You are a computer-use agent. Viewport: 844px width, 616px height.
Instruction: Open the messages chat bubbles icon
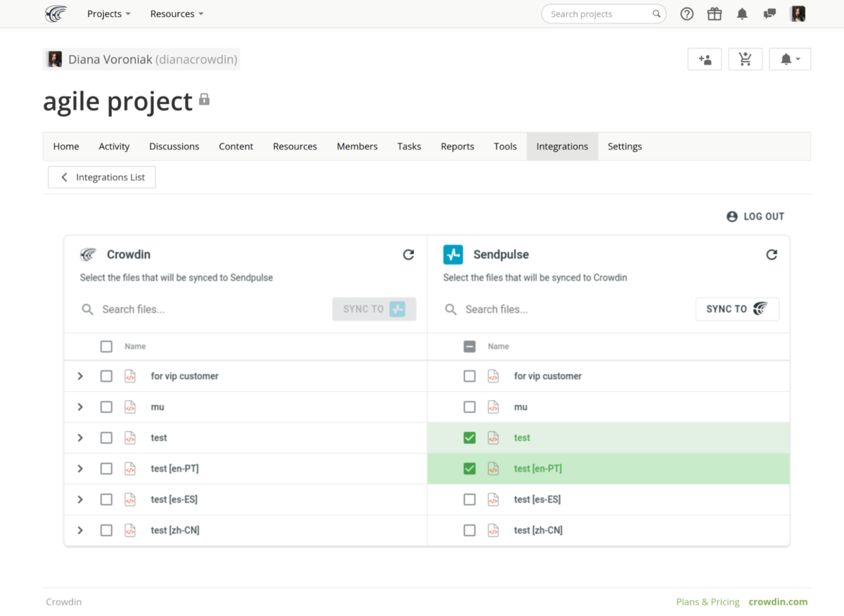pyautogui.click(x=769, y=14)
